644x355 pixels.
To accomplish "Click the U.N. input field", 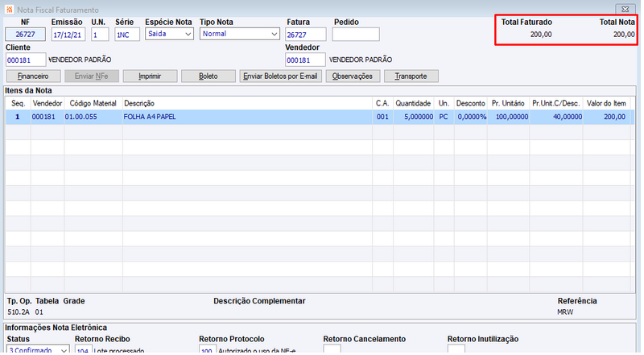I will (x=100, y=35).
